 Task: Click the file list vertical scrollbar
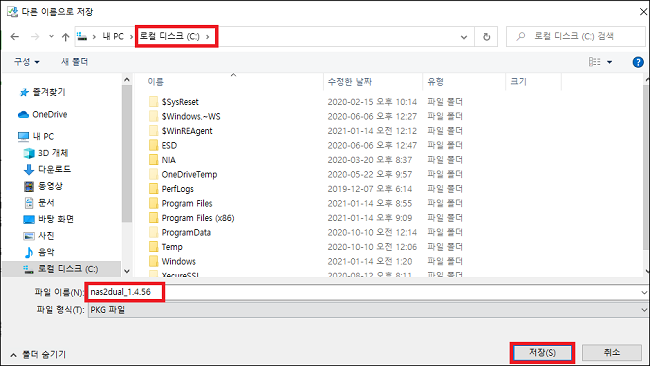[x=646, y=168]
